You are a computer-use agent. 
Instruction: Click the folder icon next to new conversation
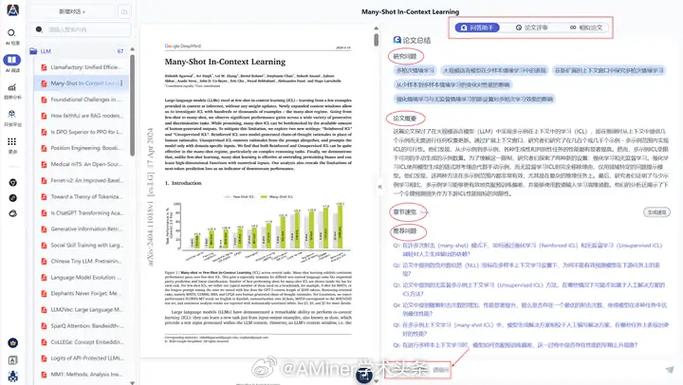(x=124, y=12)
